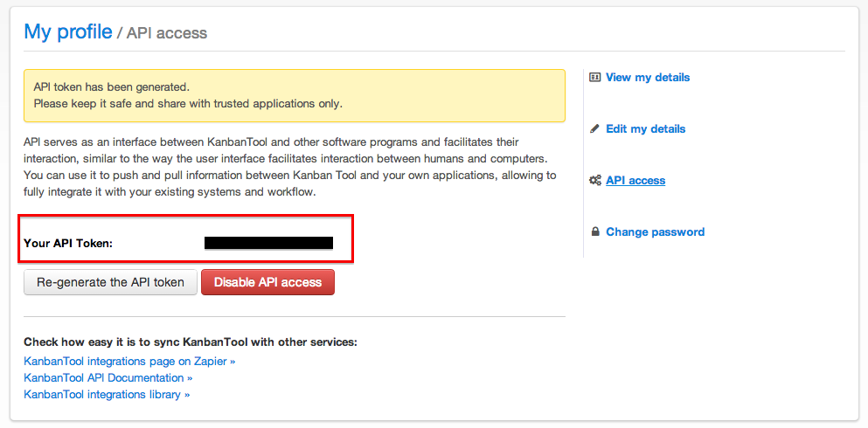Open KanbanTool API Documentation link
The width and height of the screenshot is (868, 428).
[x=108, y=377]
